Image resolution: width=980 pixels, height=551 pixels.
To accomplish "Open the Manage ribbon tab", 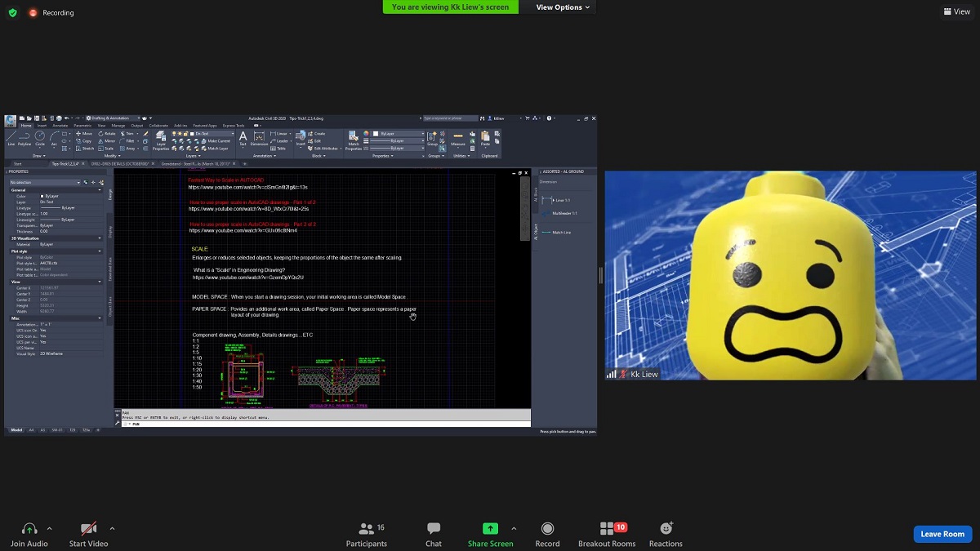I will point(118,126).
